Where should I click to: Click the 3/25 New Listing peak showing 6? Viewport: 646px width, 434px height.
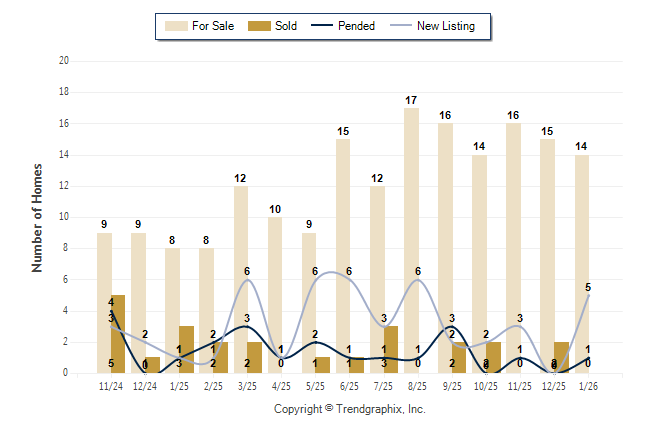click(x=247, y=280)
